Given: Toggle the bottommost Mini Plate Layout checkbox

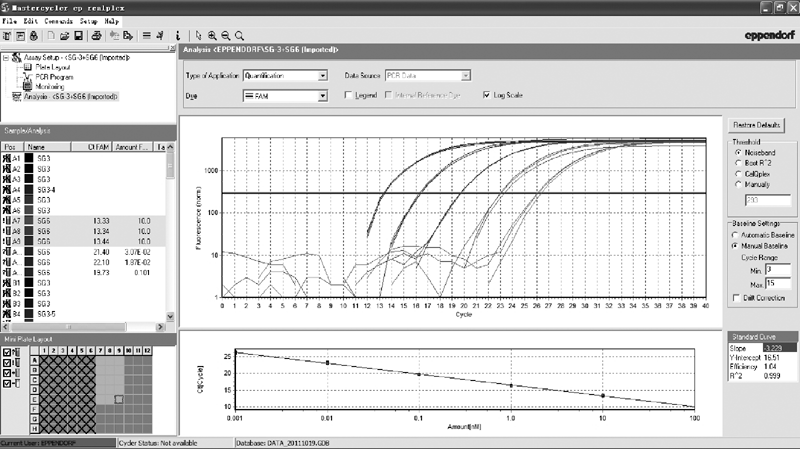Looking at the screenshot, I should (7, 383).
